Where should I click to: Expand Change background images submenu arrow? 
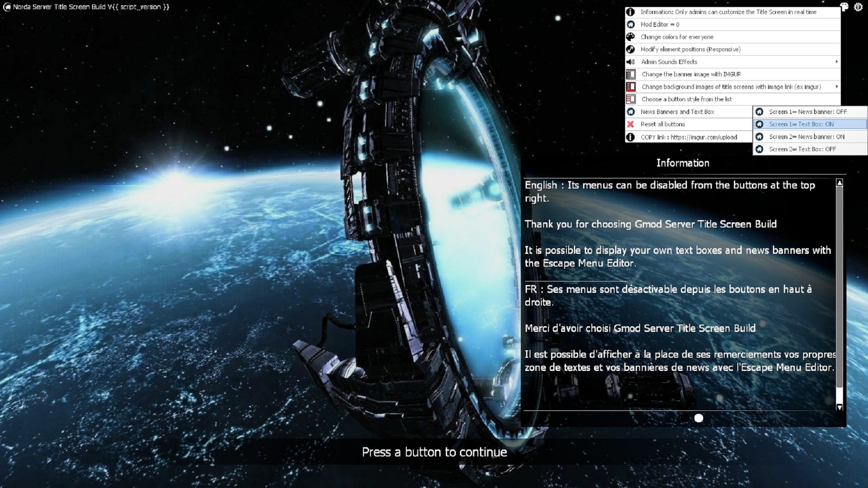coord(836,87)
